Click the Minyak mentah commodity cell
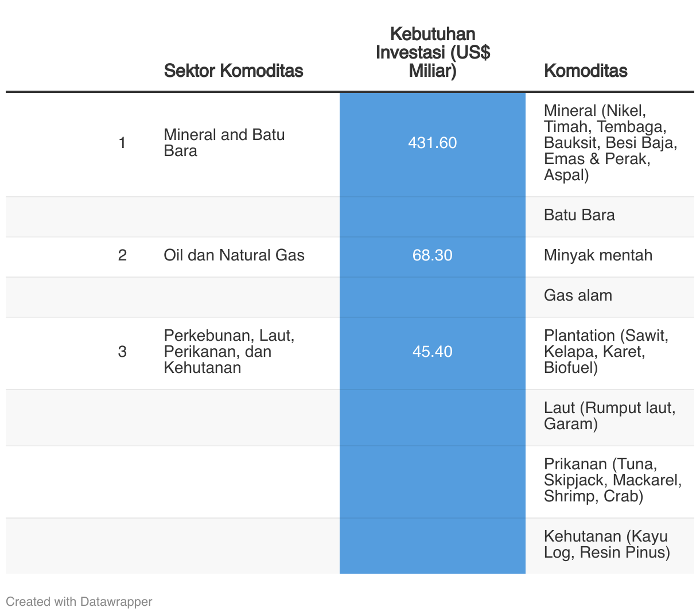 click(598, 255)
